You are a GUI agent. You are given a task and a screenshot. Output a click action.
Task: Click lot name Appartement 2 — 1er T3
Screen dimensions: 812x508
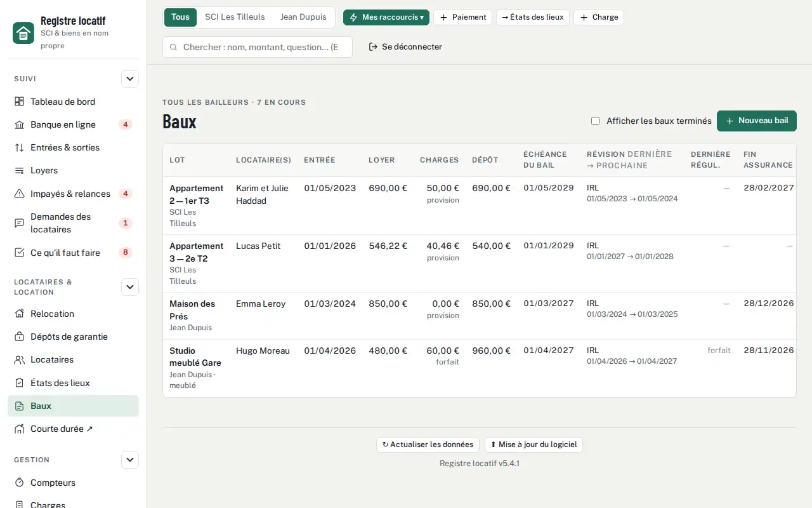[x=197, y=194]
